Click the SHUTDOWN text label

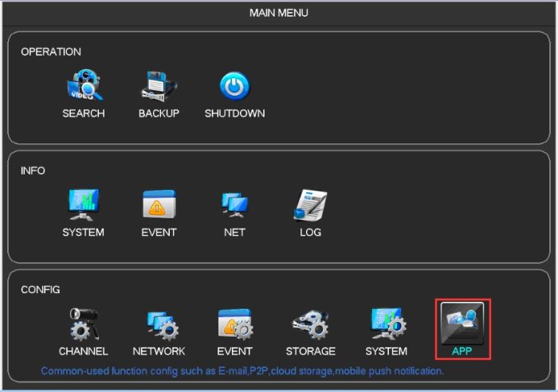tap(234, 113)
